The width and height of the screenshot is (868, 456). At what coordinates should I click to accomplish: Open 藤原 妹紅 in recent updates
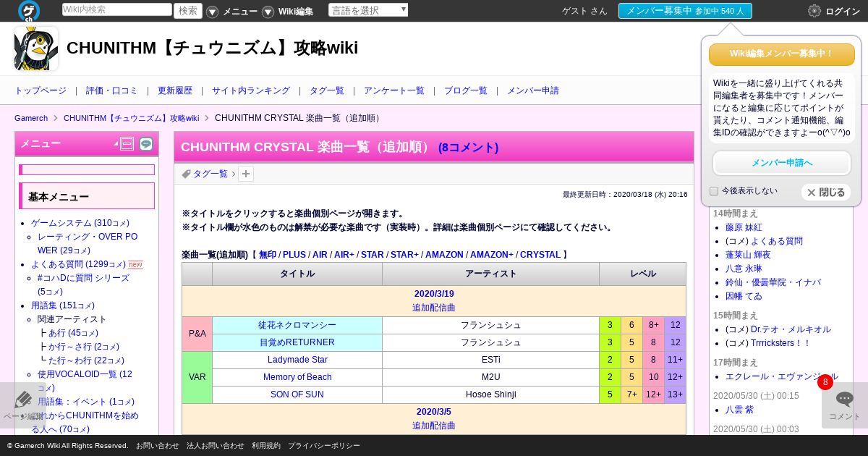pyautogui.click(x=744, y=227)
